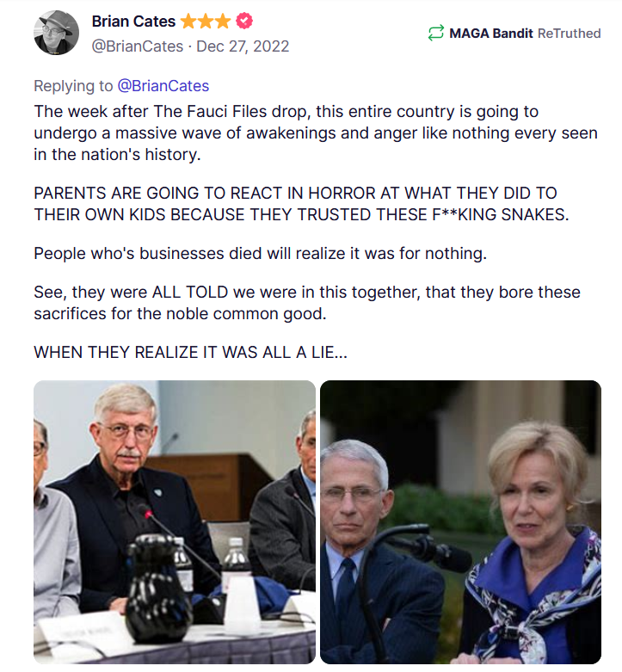Click the 'See, they were ALL TOLD' paragraph
Image resolution: width=622 pixels, height=672 pixels.
pos(306,302)
